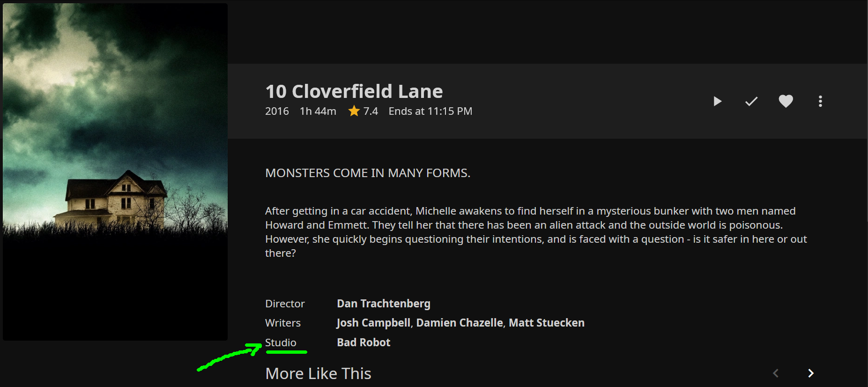Open director Dan Trachtenberg's page
The width and height of the screenshot is (868, 387).
(x=383, y=304)
